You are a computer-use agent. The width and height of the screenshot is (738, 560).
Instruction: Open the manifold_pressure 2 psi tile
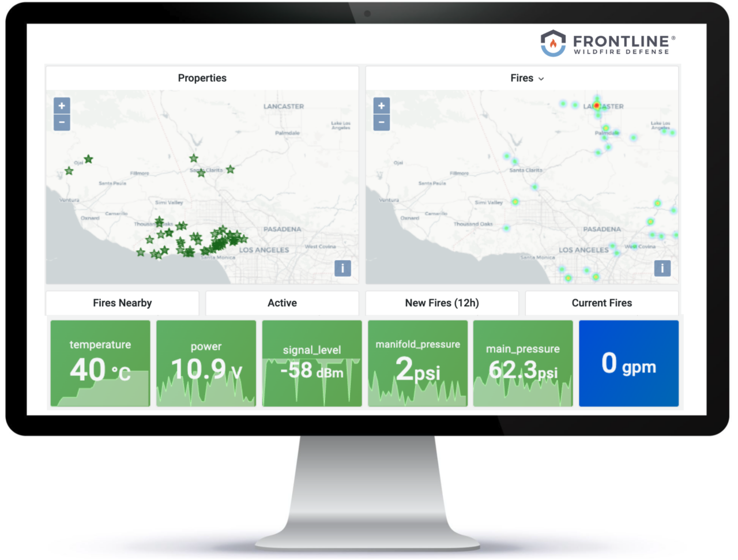coord(417,363)
